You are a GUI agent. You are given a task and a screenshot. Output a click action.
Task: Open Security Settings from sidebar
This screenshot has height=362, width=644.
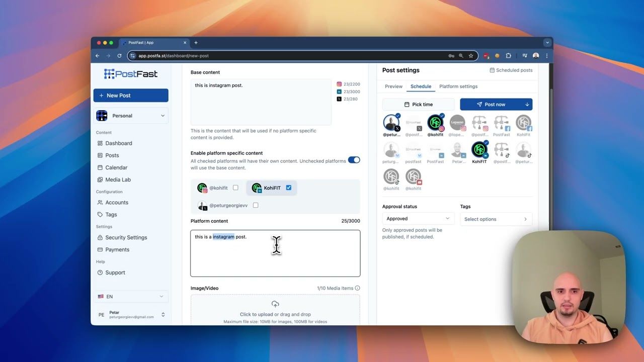coord(126,237)
